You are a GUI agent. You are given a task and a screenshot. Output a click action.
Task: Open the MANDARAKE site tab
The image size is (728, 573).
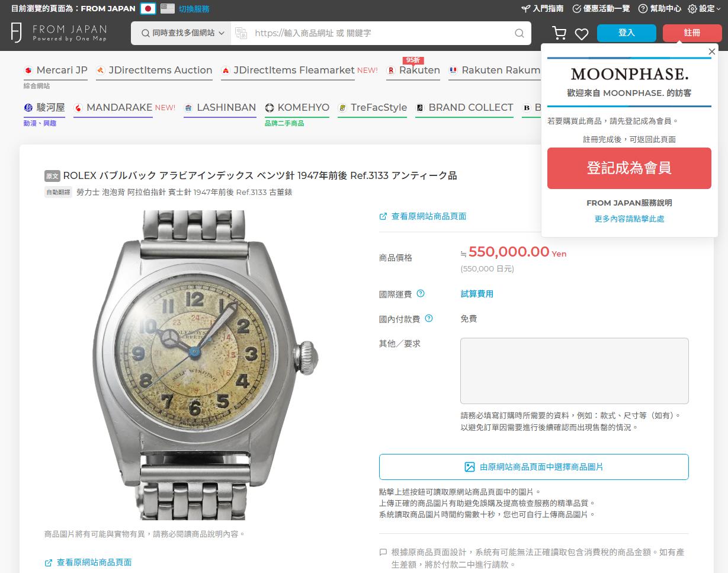[125, 108]
